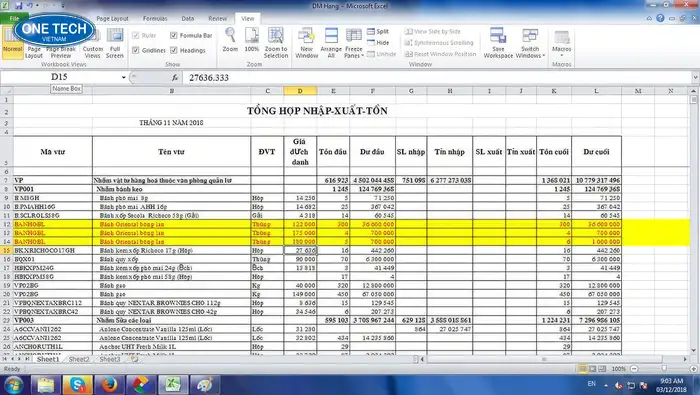Click the zoom slider in status bar
Image resolution: width=700 pixels, height=395 pixels.
pos(664,369)
